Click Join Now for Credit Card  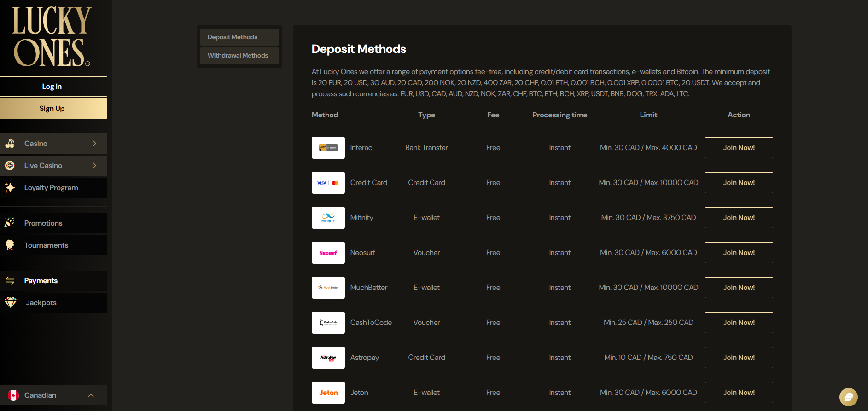point(739,183)
